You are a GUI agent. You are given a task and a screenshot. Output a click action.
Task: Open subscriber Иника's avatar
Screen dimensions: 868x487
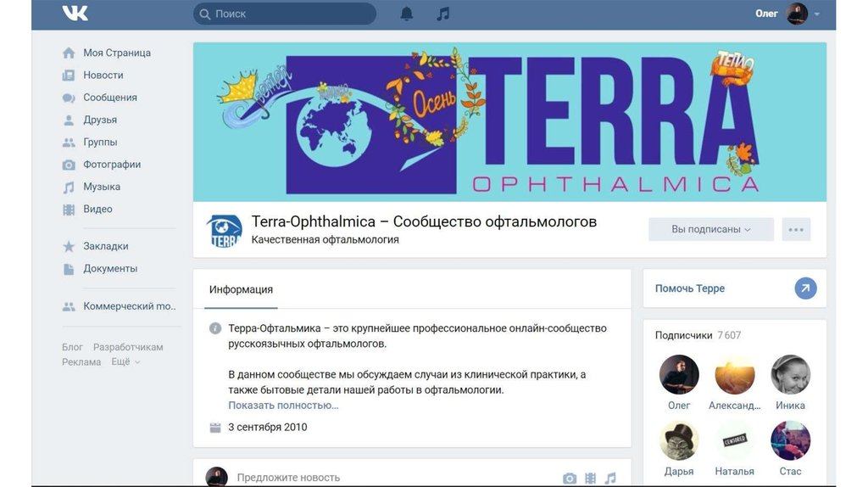[x=790, y=374]
